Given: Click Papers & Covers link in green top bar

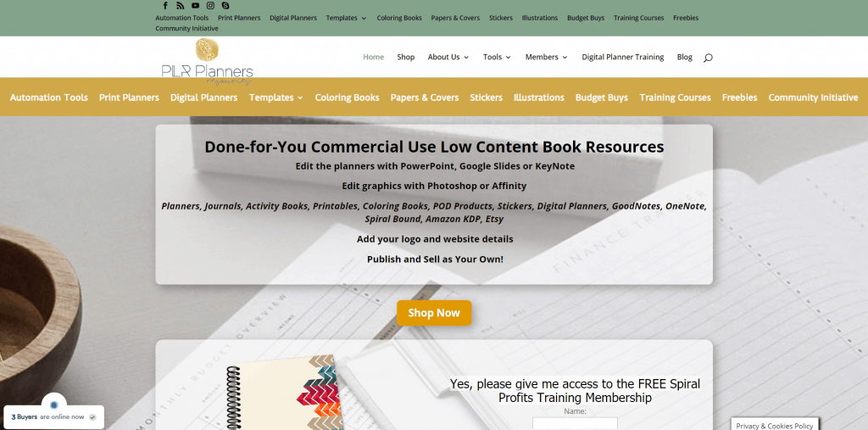Looking at the screenshot, I should pos(455,18).
